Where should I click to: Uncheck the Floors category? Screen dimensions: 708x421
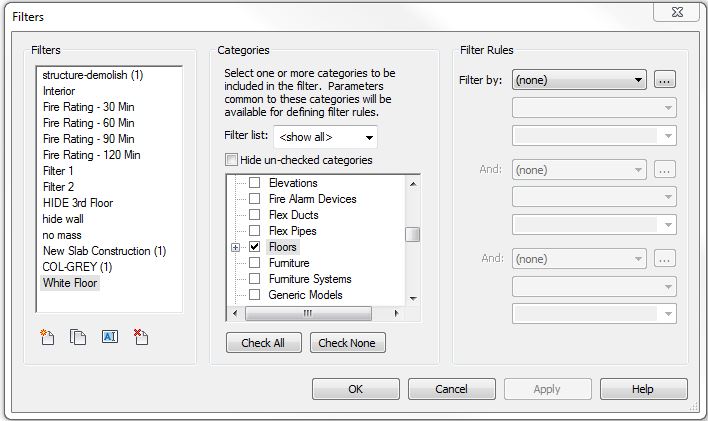pos(255,246)
